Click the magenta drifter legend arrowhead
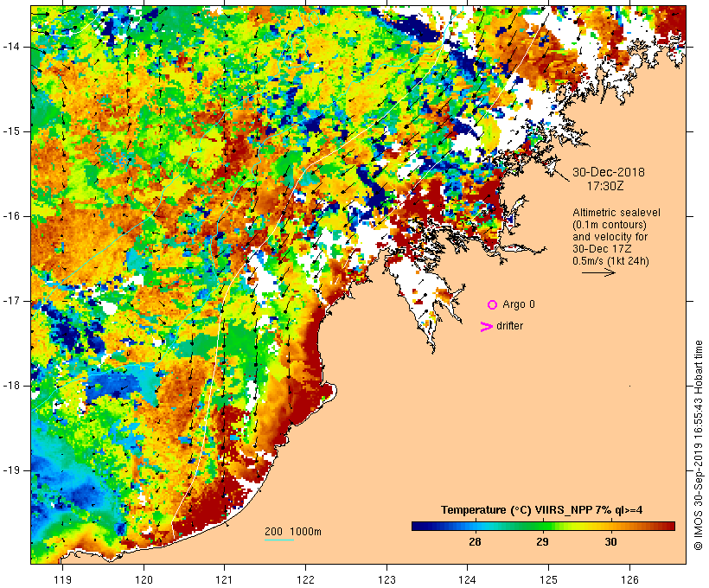Screen dimensions: 709x588 click(487, 327)
